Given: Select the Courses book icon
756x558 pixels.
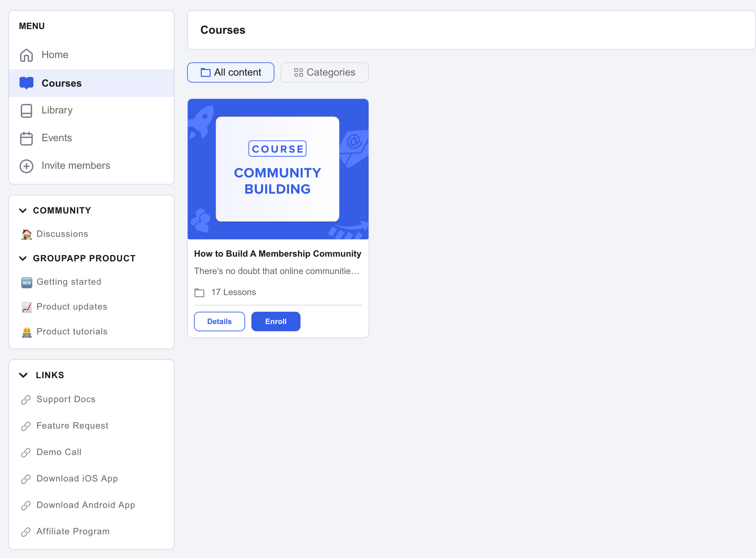Looking at the screenshot, I should [26, 83].
